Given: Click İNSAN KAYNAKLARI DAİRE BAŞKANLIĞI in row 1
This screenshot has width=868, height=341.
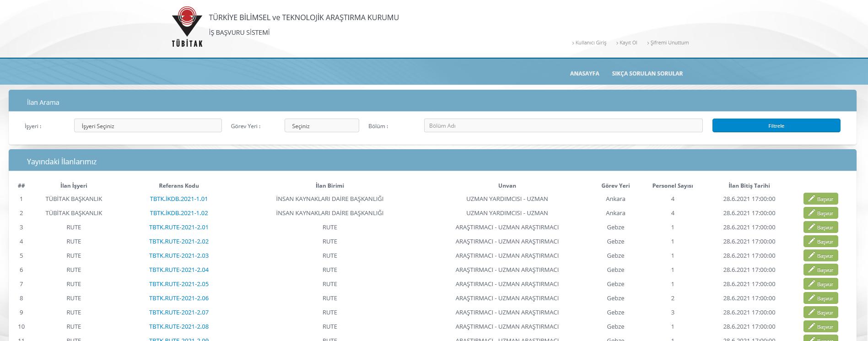Looking at the screenshot, I should click(x=330, y=199).
